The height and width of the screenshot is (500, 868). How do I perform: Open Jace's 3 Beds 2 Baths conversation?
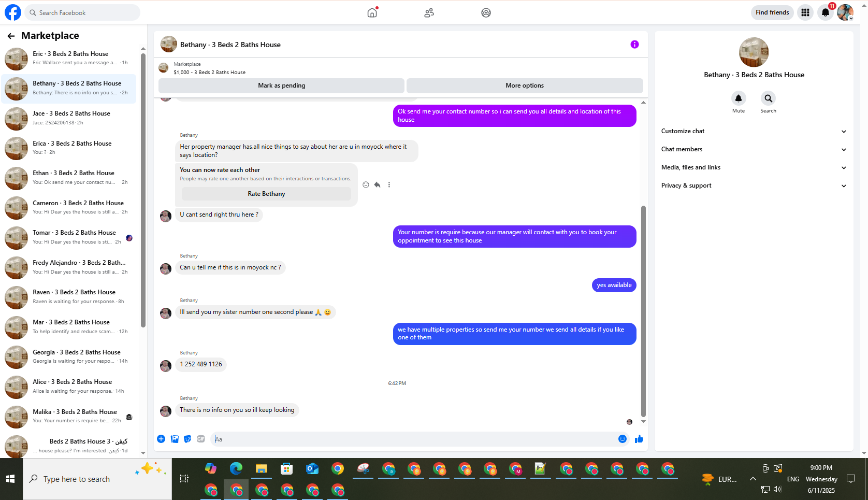click(x=69, y=118)
